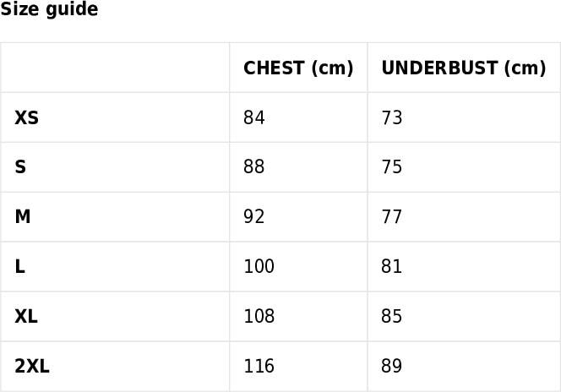Click the 2XL size row label
The width and height of the screenshot is (561, 392).
pyautogui.click(x=32, y=367)
